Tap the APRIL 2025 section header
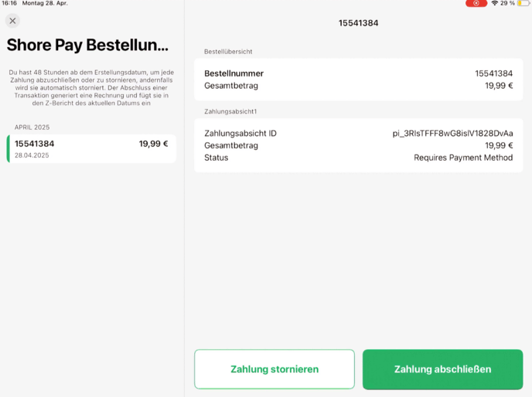This screenshot has width=532, height=397. [32, 127]
